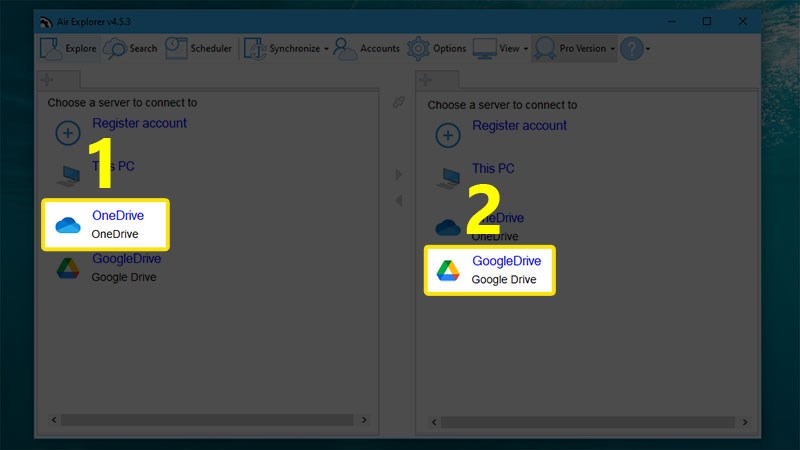The height and width of the screenshot is (450, 800).
Task: Click right pane scrollbar right arrow
Action: (x=745, y=422)
